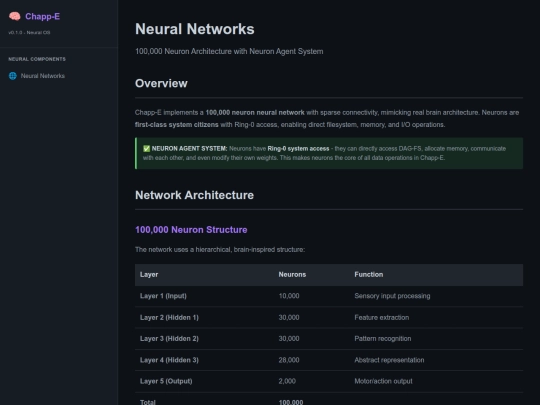Click the Overview heading

point(161,83)
